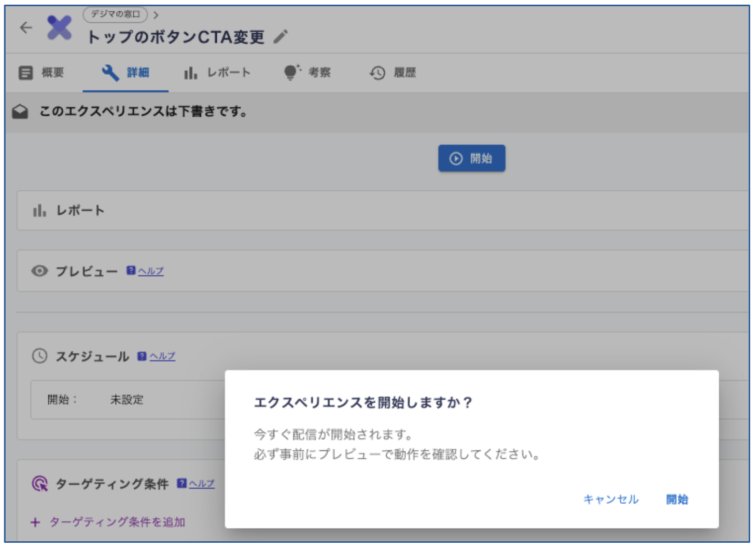This screenshot has height=549, width=756.
Task: Click the back arrow icon
Action: [26, 28]
